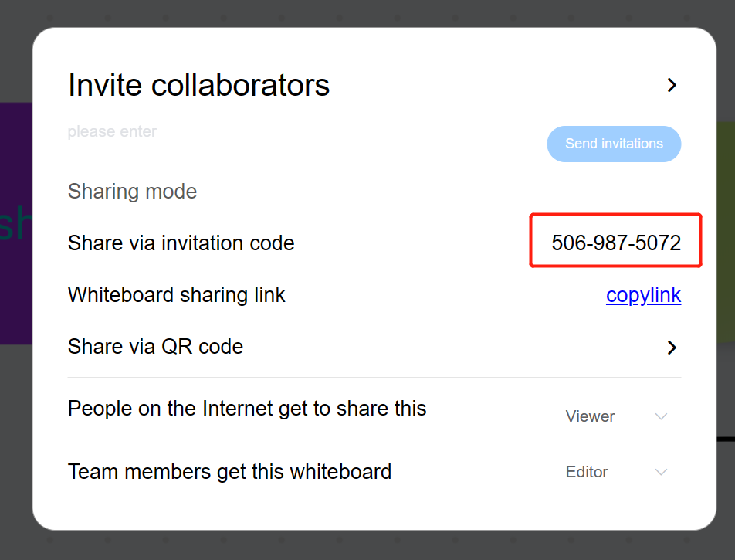The width and height of the screenshot is (735, 560).
Task: Click 'People on the Internet get to share this'
Action: [x=247, y=408]
